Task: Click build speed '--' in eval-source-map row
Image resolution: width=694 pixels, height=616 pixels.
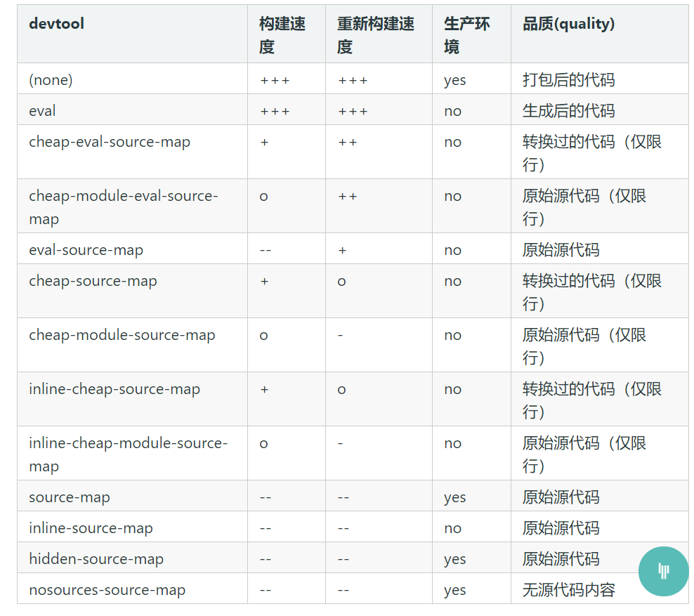Action: [x=265, y=251]
